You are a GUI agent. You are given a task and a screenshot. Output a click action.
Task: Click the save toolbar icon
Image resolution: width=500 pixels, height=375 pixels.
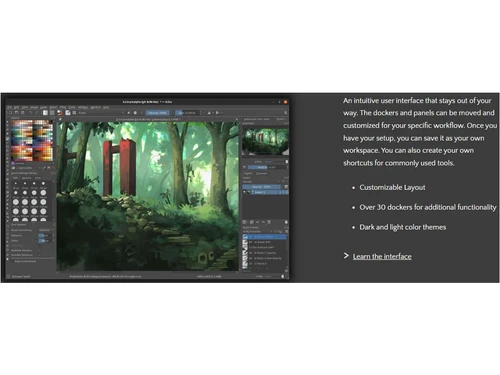23,113
